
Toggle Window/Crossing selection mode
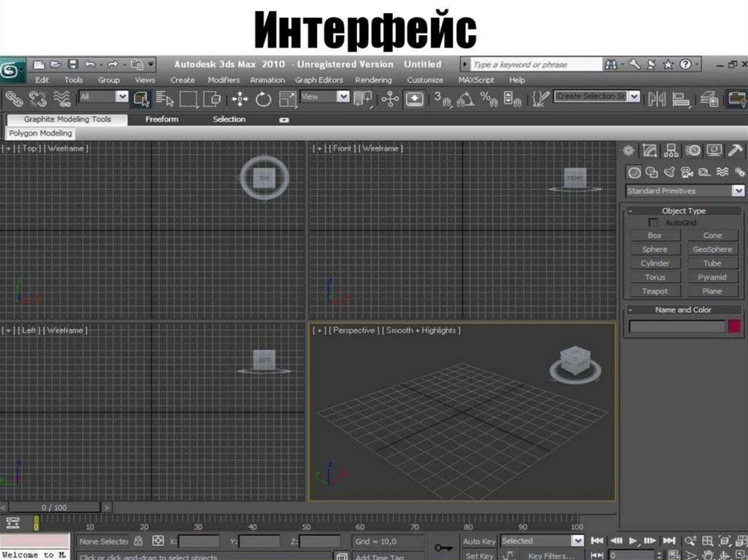pos(211,99)
